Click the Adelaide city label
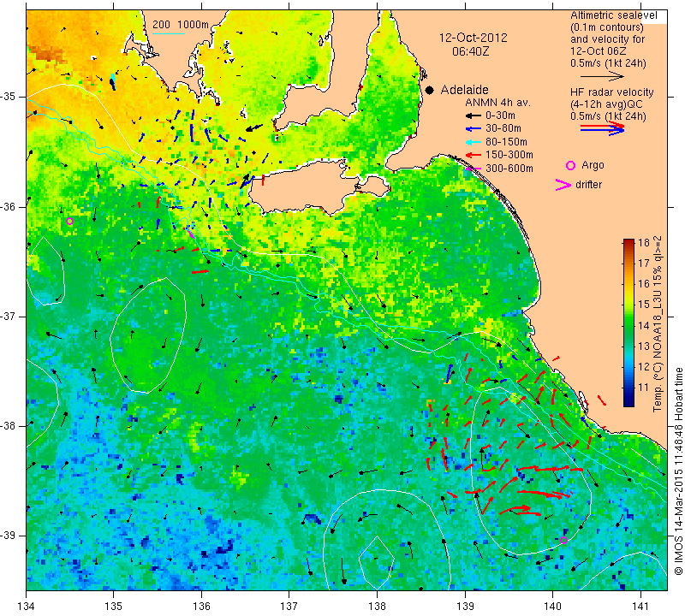685x616 pixels. [464, 90]
